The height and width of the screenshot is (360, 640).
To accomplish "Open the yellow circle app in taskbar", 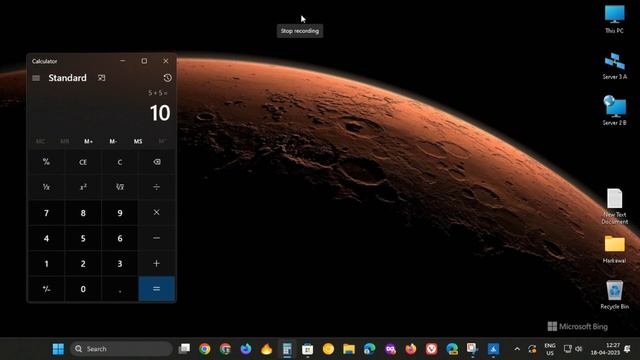I will 328,349.
